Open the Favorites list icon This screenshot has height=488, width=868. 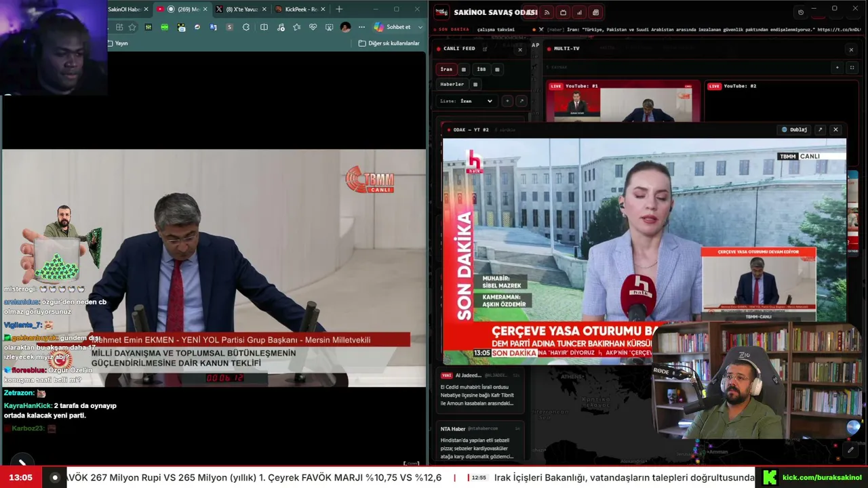tap(297, 27)
